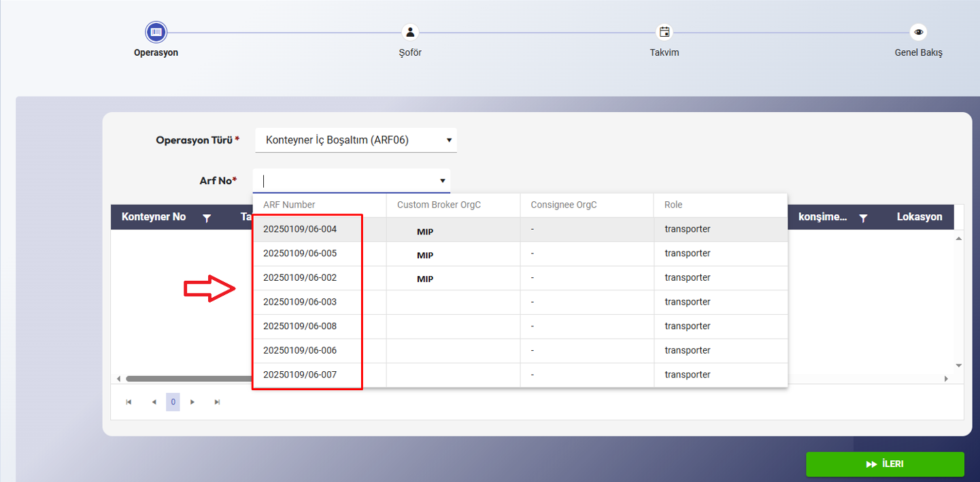
Task: Go to the last page of the grid
Action: 217,402
